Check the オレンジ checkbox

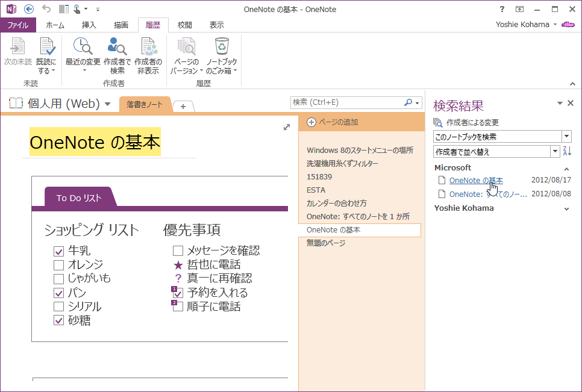coord(58,265)
